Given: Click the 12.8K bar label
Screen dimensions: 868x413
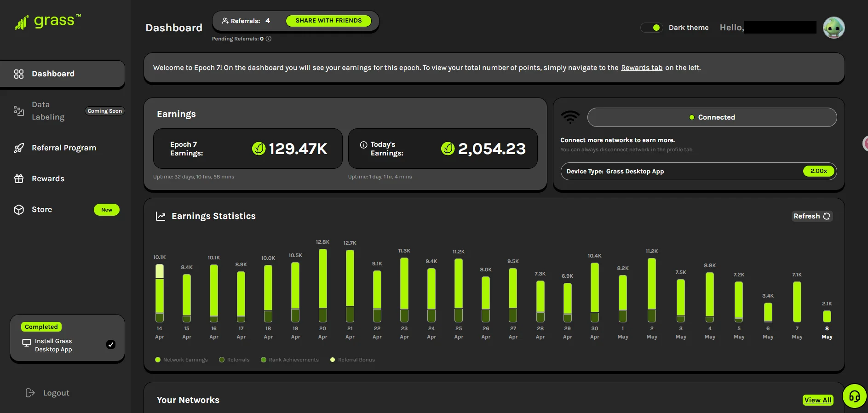Looking at the screenshot, I should pos(323,242).
